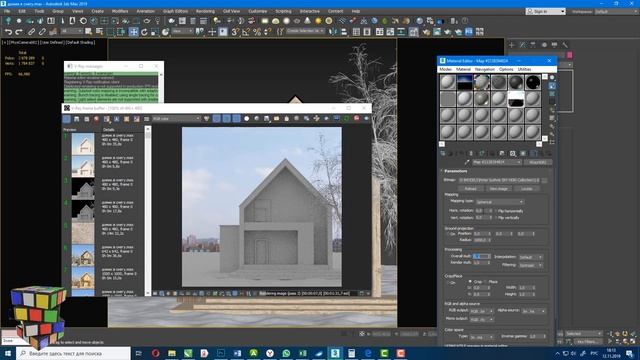The height and width of the screenshot is (360, 640).
Task: Check the Flip vertically checkbox
Action: tap(496, 218)
